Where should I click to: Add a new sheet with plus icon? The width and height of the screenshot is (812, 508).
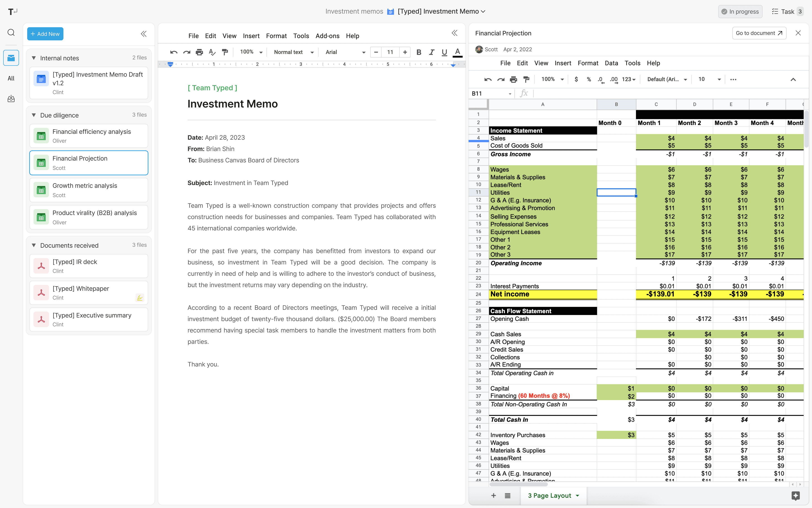click(x=494, y=496)
